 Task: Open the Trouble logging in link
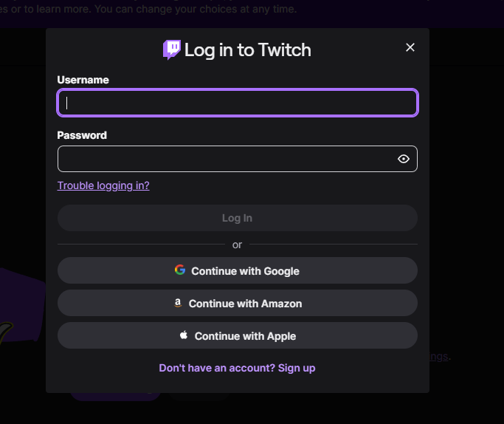coord(103,185)
